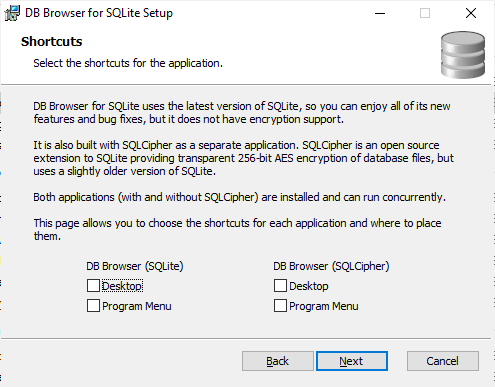Click the database cylinder logo
The height and width of the screenshot is (387, 495).
click(463, 55)
